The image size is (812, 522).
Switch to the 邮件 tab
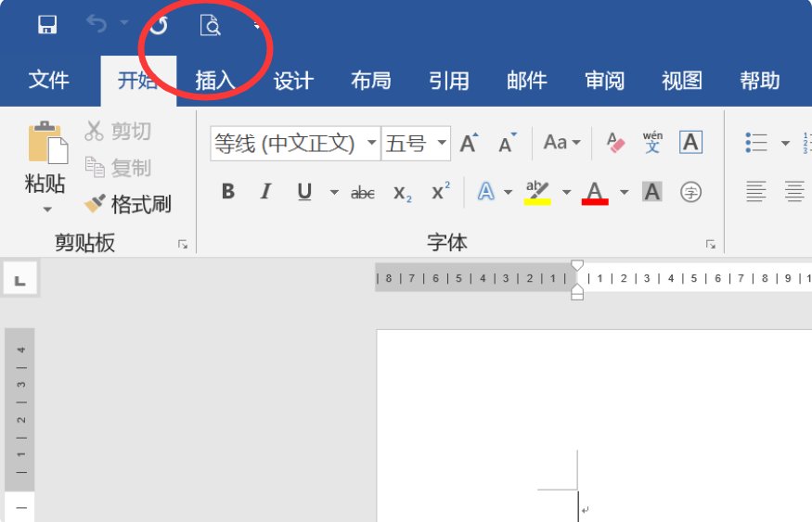[x=527, y=80]
